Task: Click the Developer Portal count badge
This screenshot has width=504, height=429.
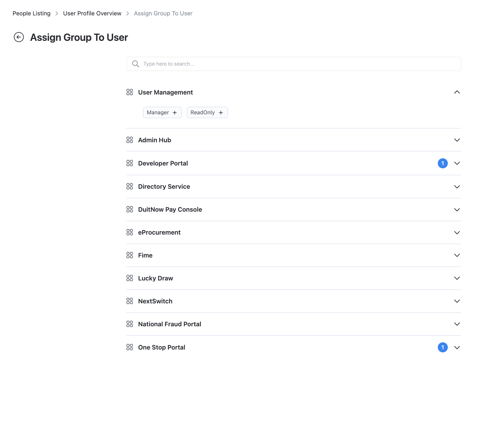Action: click(x=442, y=163)
